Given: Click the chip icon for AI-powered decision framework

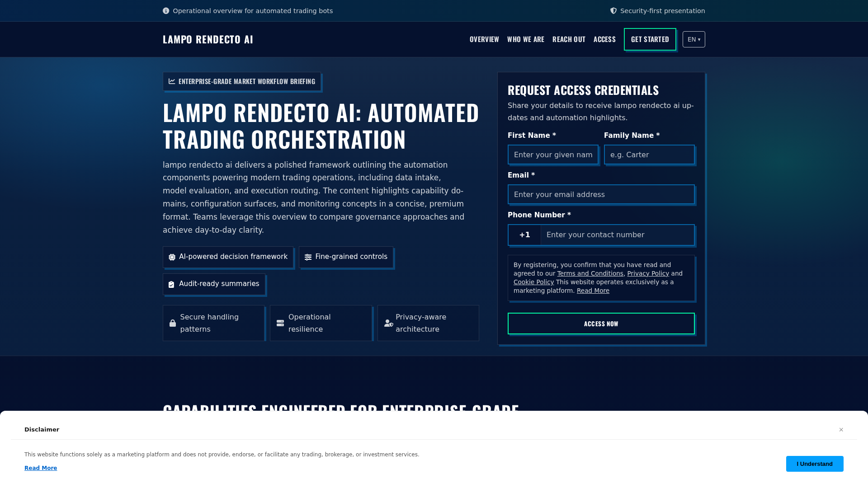Looking at the screenshot, I should [172, 257].
